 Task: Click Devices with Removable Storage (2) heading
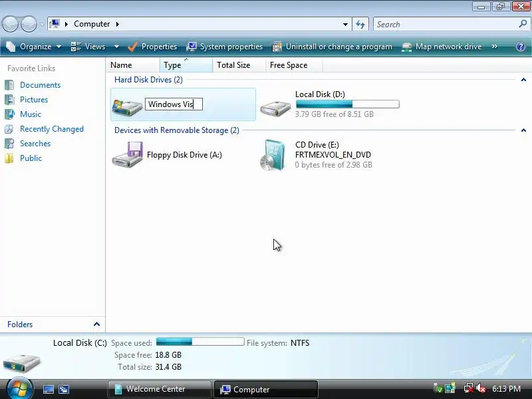pyautogui.click(x=177, y=130)
